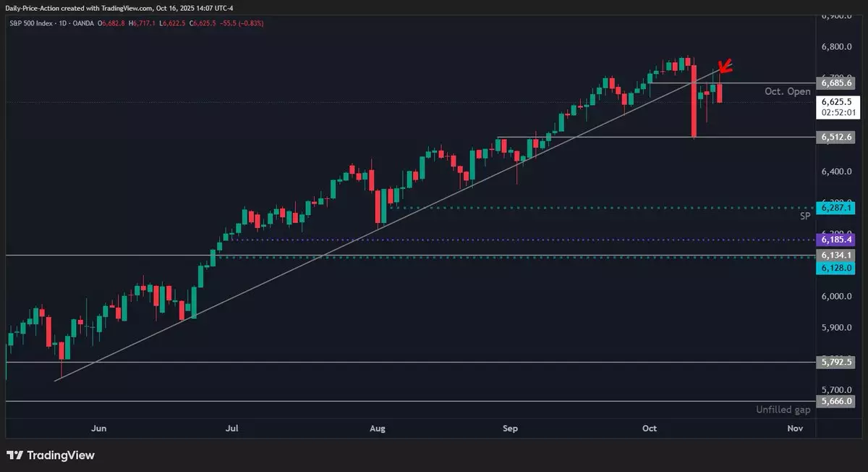
Task: Select the red arrow annotation near the October high
Action: (725, 67)
